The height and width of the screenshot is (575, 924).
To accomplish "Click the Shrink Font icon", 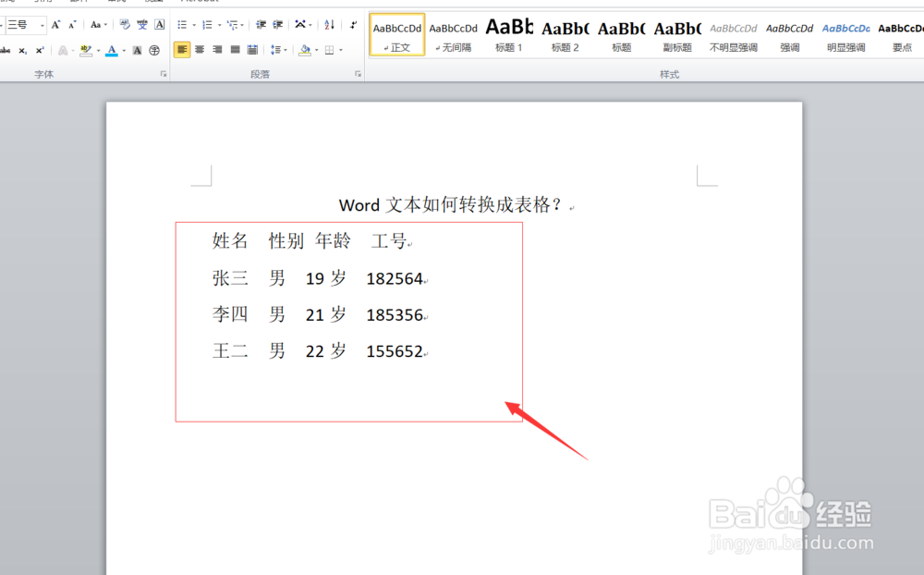I will pyautogui.click(x=70, y=25).
